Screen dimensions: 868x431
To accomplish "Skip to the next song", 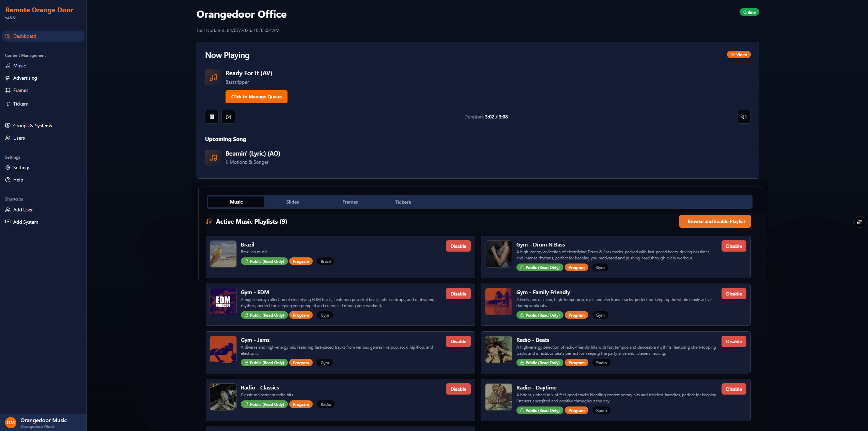I will 228,117.
